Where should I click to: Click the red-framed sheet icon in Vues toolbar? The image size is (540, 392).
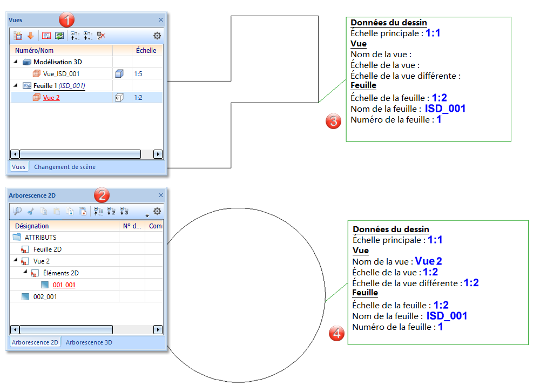pos(46,36)
